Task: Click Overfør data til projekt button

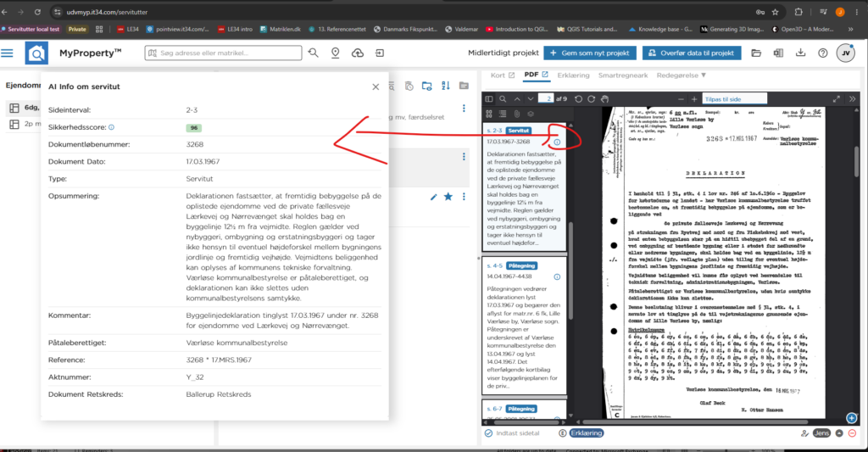Action: point(692,53)
